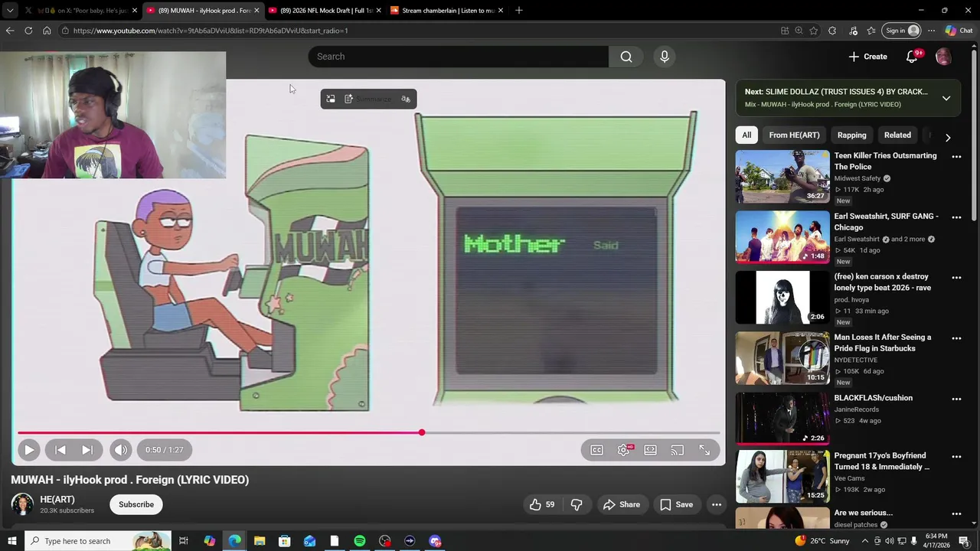Share the MUWAH video
The width and height of the screenshot is (980, 551).
621,504
